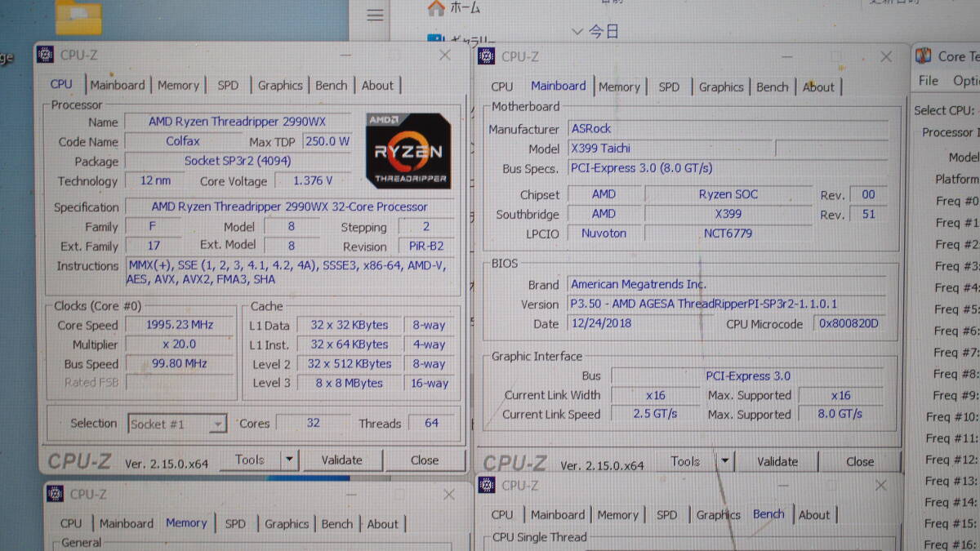Select the SPD tab in the Memory-tab CPU-Z window
Image resolution: width=980 pixels, height=551 pixels.
point(235,523)
